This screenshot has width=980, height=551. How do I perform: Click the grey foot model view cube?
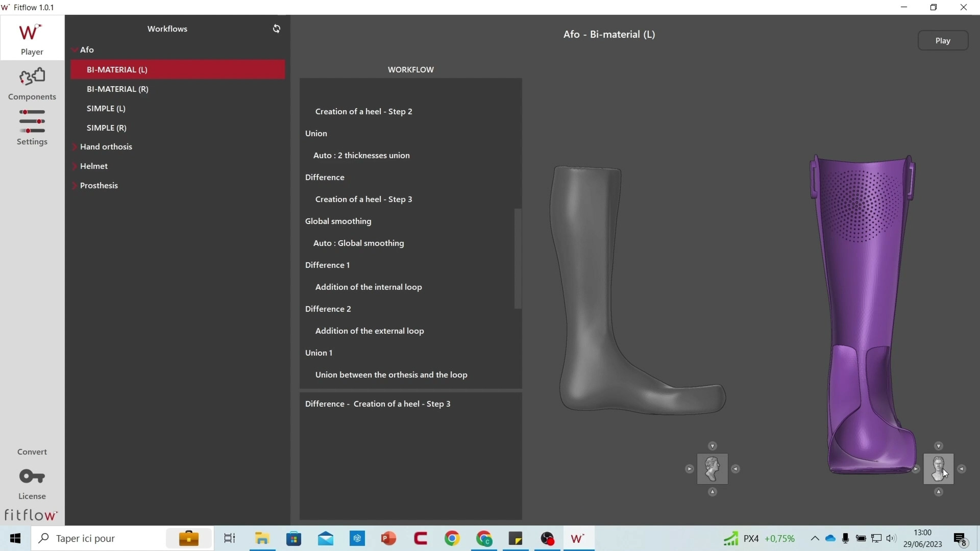[x=712, y=469]
